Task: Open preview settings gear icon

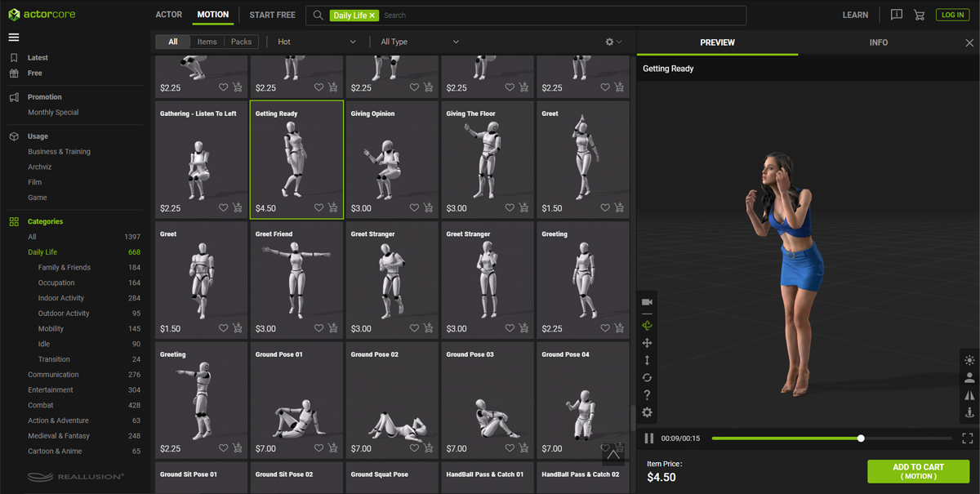Action: [x=647, y=412]
